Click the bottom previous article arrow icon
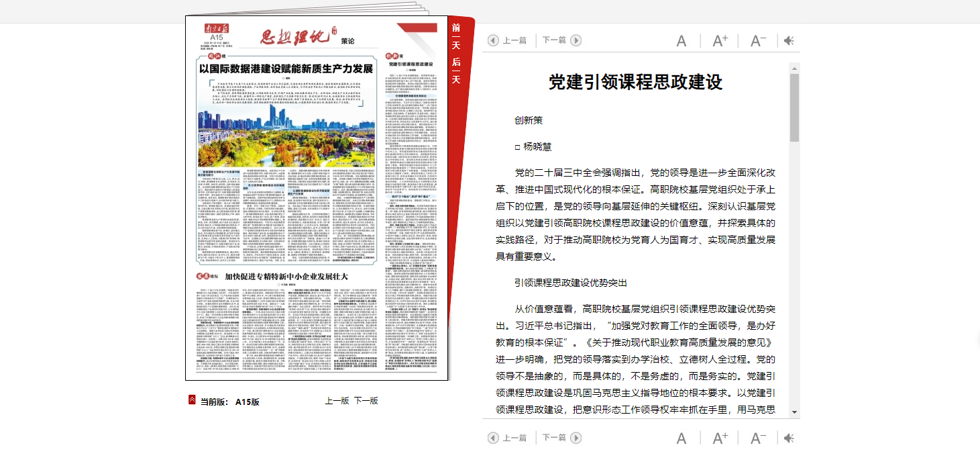This screenshot has width=980, height=464. pos(493,438)
